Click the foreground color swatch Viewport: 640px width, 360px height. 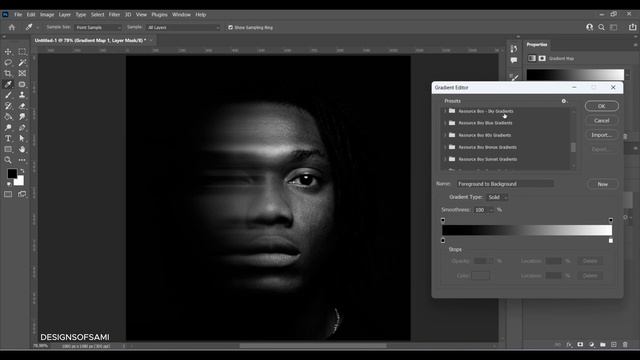tap(12, 173)
